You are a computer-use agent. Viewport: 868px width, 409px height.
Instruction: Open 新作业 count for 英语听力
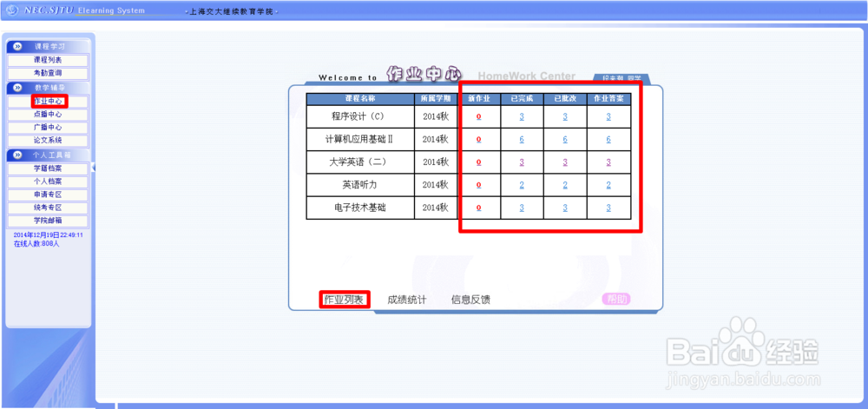tap(479, 185)
